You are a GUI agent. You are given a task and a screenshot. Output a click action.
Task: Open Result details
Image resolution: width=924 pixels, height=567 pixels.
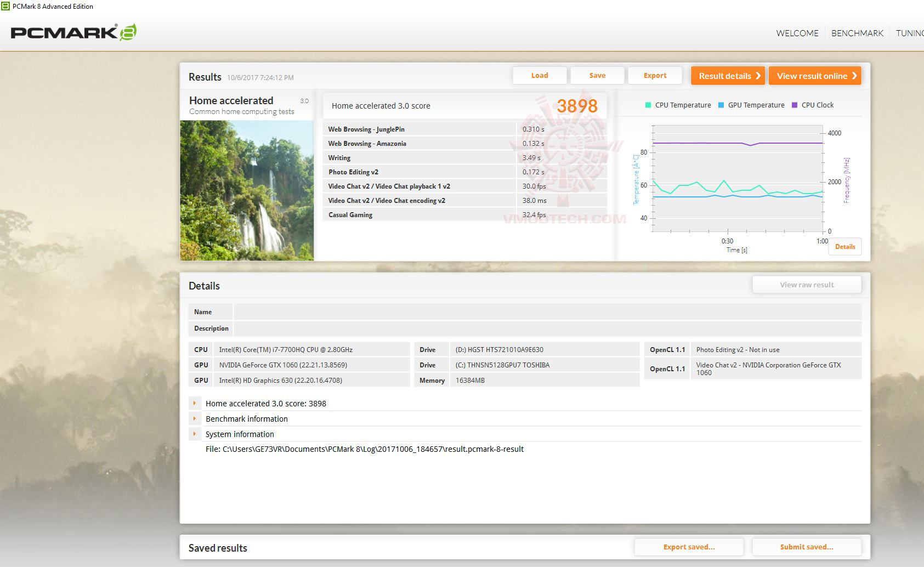(x=728, y=76)
